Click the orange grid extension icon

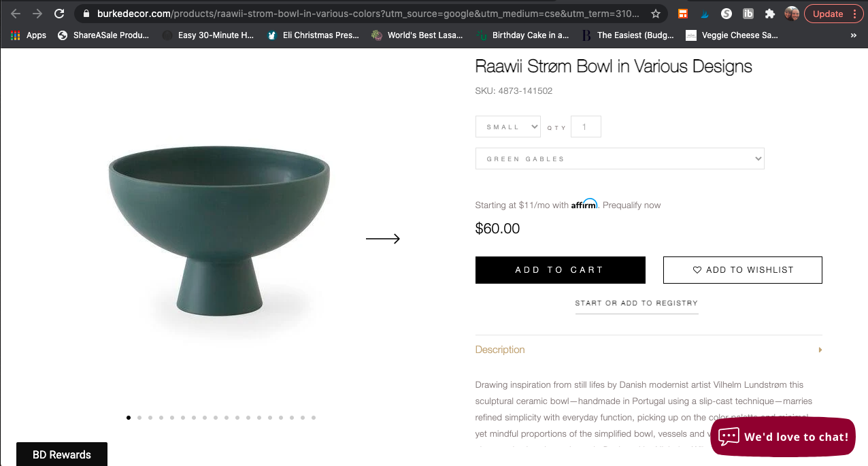point(683,13)
